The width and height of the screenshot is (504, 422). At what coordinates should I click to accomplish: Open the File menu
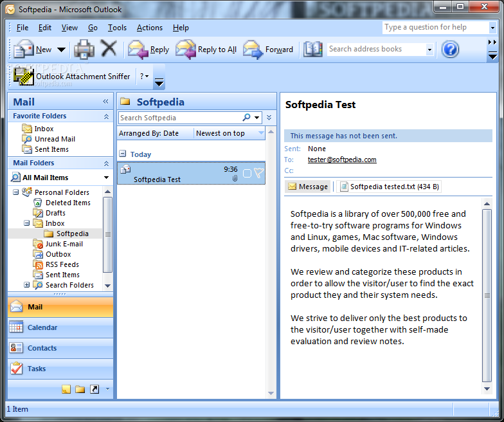[x=22, y=28]
